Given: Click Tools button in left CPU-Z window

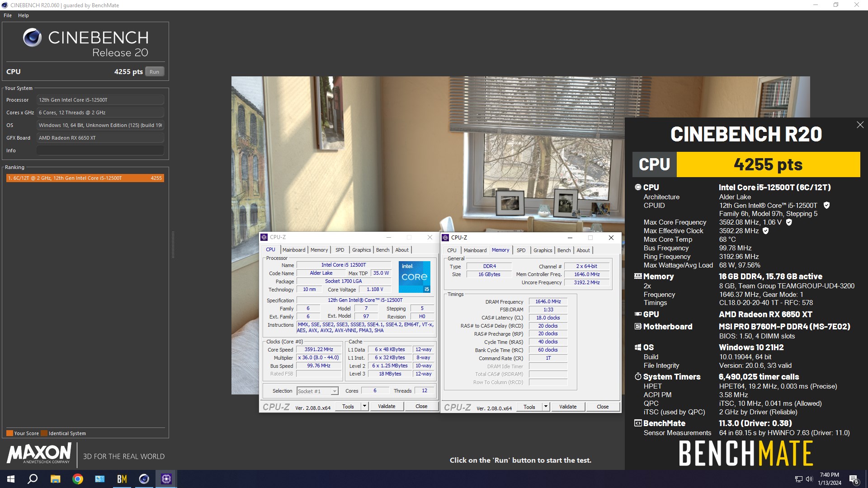Looking at the screenshot, I should click(348, 406).
